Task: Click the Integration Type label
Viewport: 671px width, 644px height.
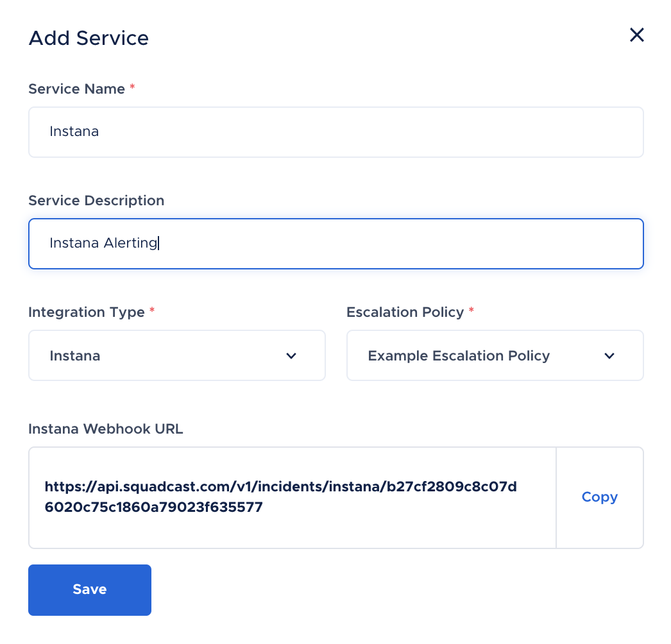Action: (x=87, y=312)
